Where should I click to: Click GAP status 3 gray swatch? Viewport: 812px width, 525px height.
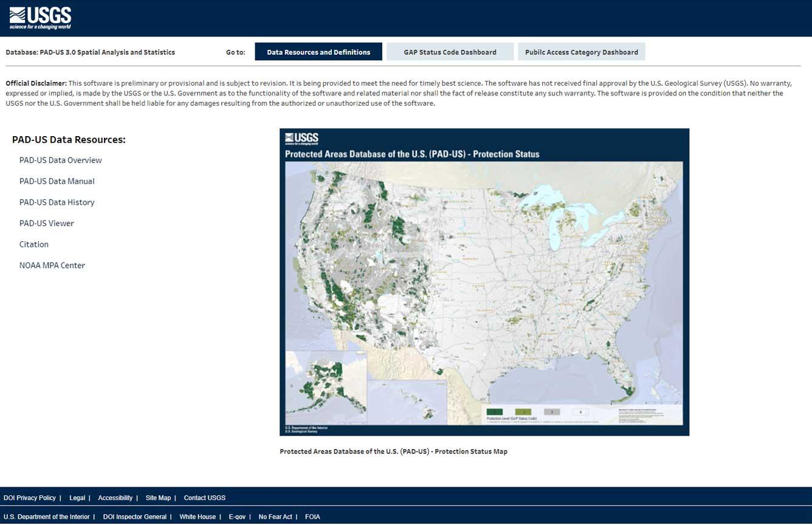click(x=552, y=412)
